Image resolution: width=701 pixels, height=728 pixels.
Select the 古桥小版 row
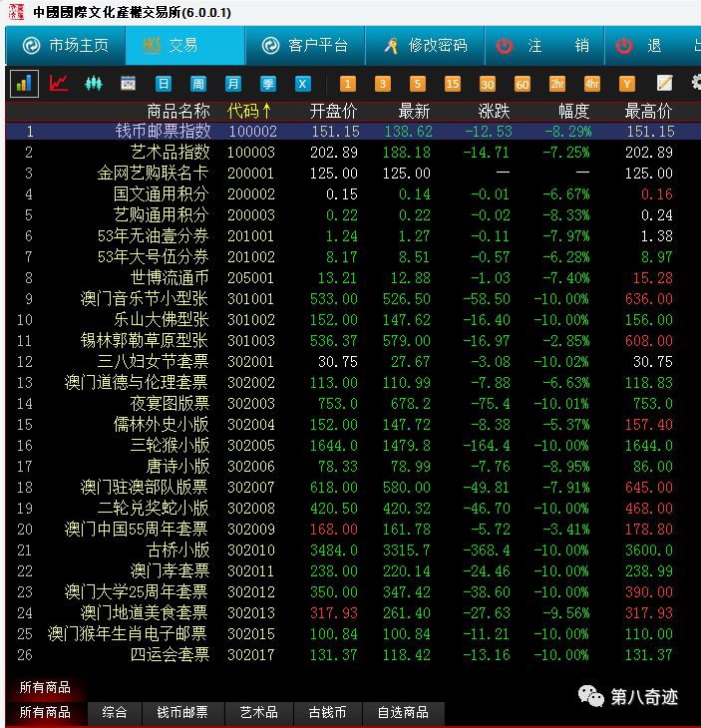(353, 550)
